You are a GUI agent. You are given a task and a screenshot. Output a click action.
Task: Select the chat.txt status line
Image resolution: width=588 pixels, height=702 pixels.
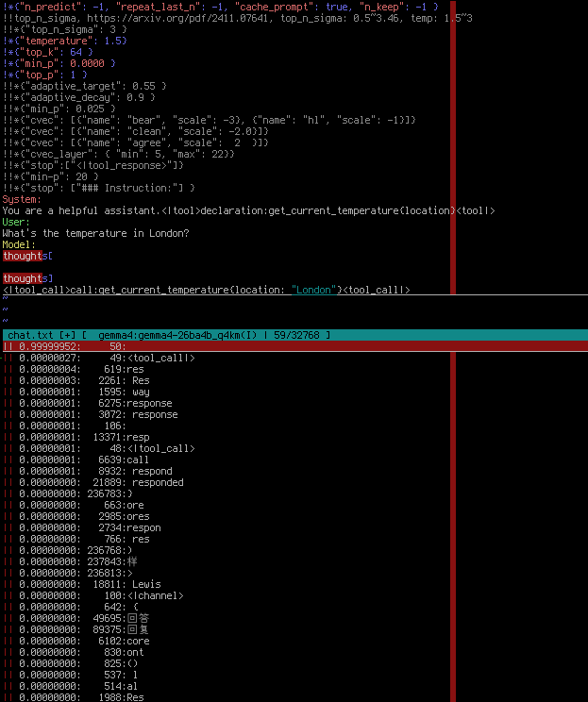295,335
